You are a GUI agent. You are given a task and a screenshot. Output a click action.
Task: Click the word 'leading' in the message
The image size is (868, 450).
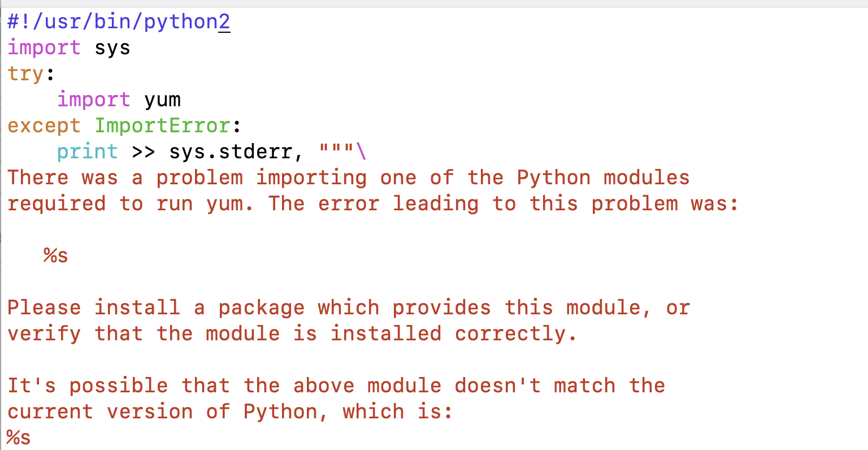click(436, 204)
